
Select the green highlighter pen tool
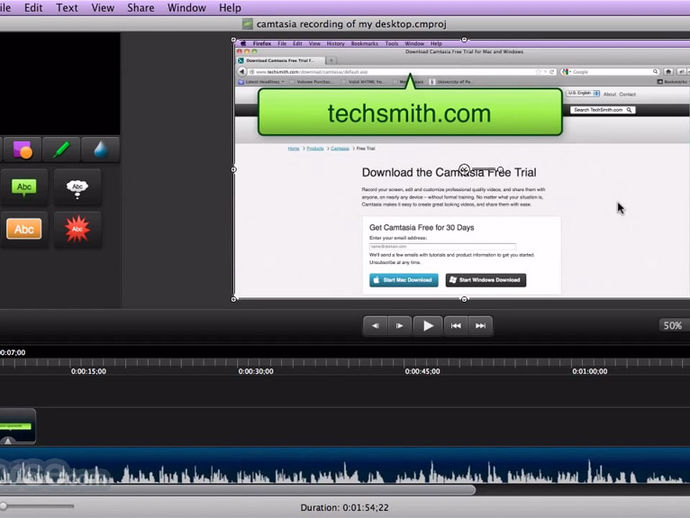coord(61,150)
